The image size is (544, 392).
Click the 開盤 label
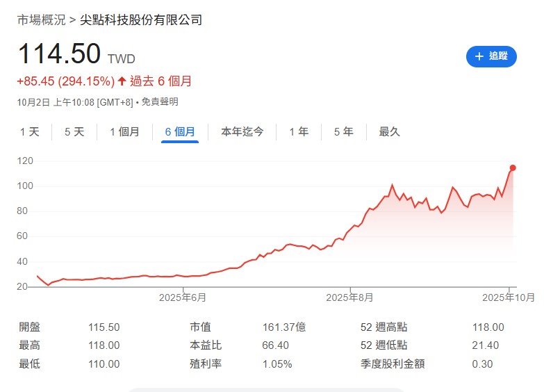tap(29, 327)
